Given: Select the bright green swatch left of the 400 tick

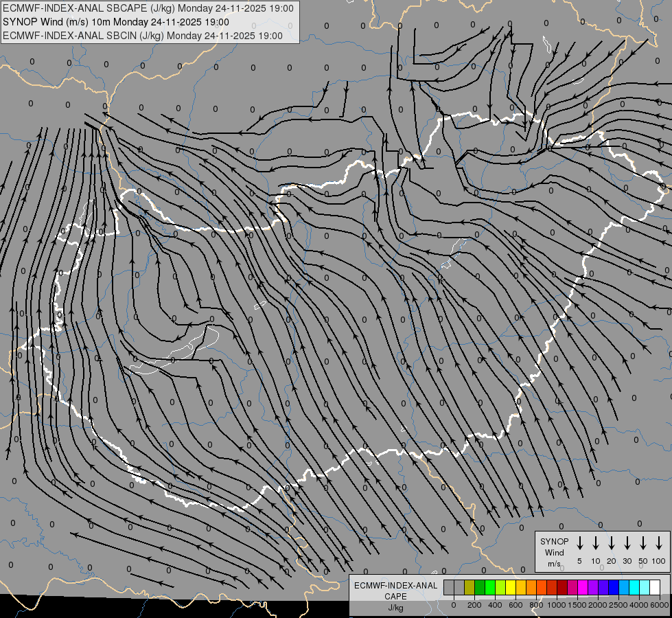Looking at the screenshot, I should [x=490, y=588].
